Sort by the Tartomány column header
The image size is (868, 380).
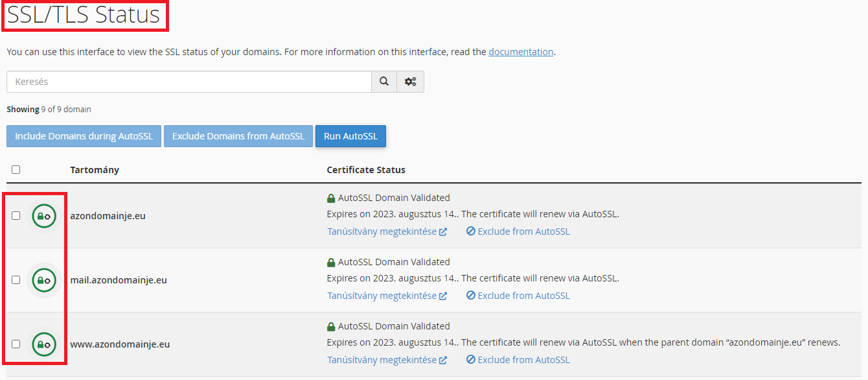coord(95,170)
